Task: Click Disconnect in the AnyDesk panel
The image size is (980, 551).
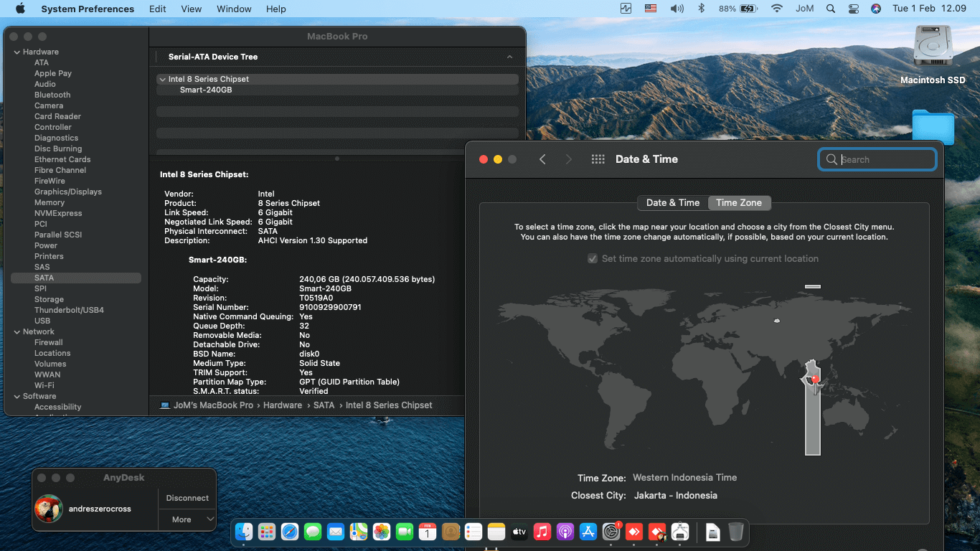Action: pyautogui.click(x=187, y=498)
